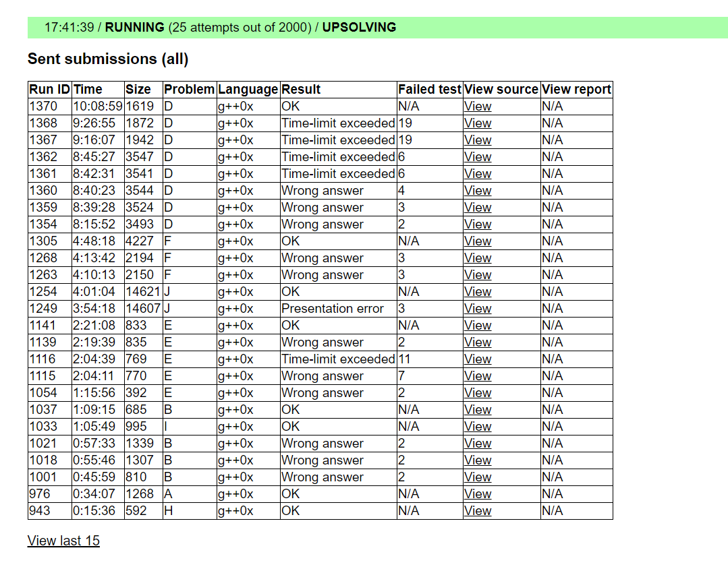The image size is (728, 571).
Task: Open View link for run 943
Action: click(x=478, y=511)
